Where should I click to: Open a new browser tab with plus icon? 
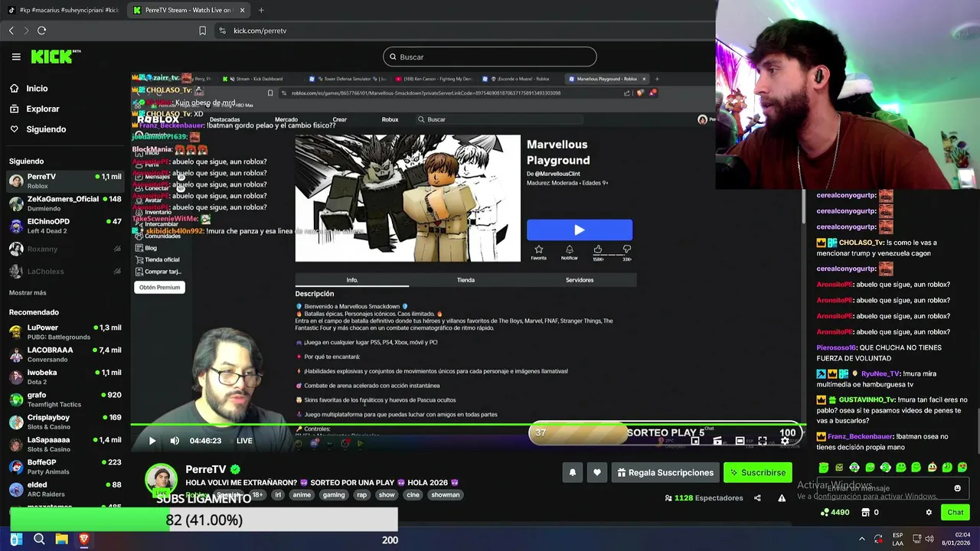click(x=261, y=10)
